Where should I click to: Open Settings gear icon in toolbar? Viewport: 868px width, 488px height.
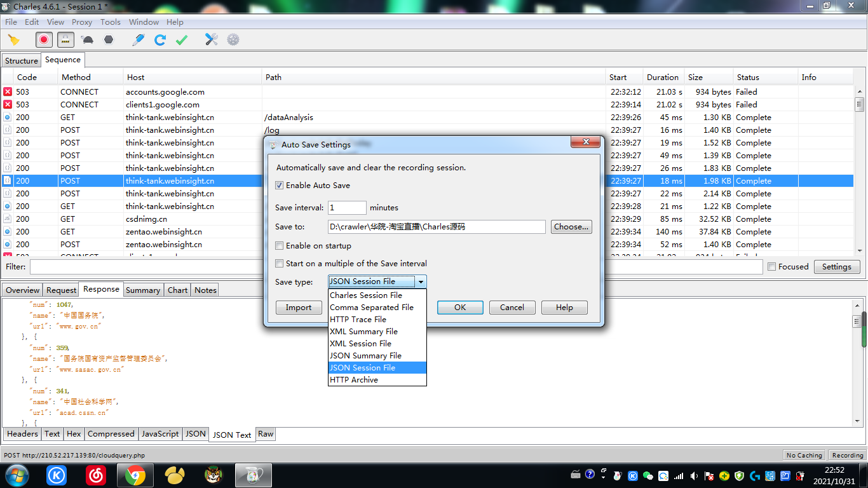(233, 40)
